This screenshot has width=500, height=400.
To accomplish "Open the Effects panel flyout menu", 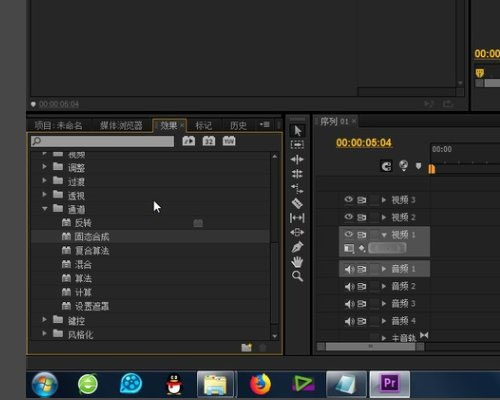I will tap(265, 125).
